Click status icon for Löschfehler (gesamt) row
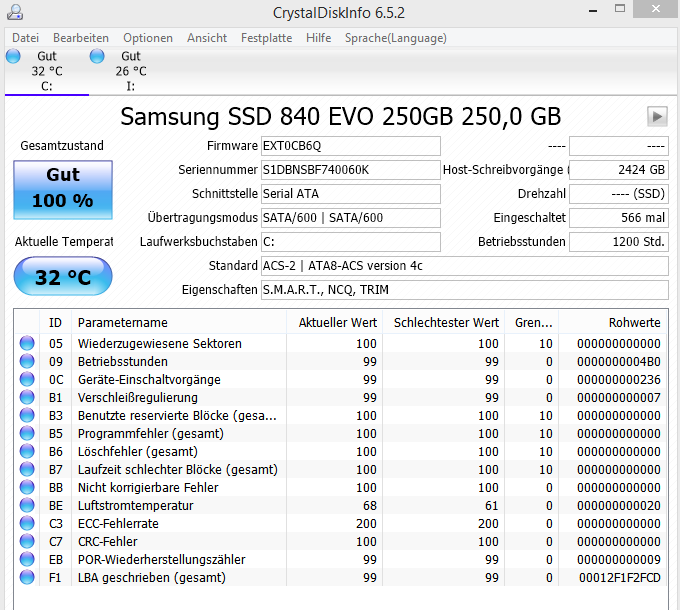The width and height of the screenshot is (680, 610). pyautogui.click(x=27, y=451)
